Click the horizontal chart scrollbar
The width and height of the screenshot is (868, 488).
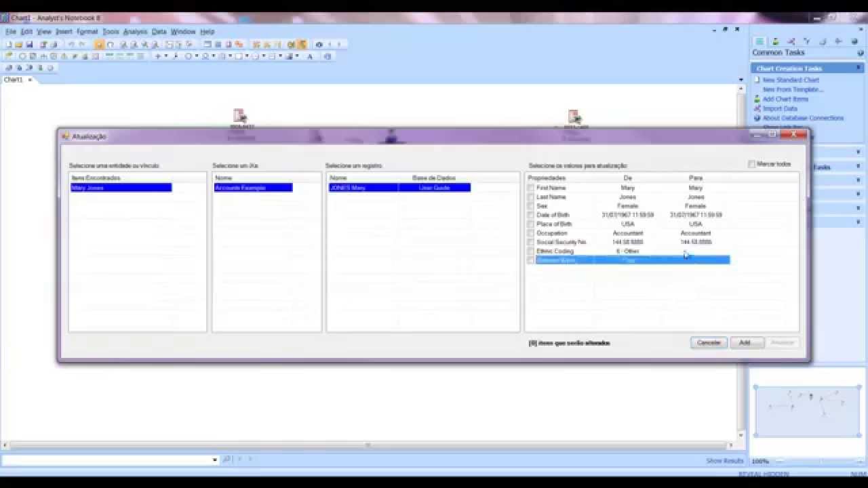(368, 445)
